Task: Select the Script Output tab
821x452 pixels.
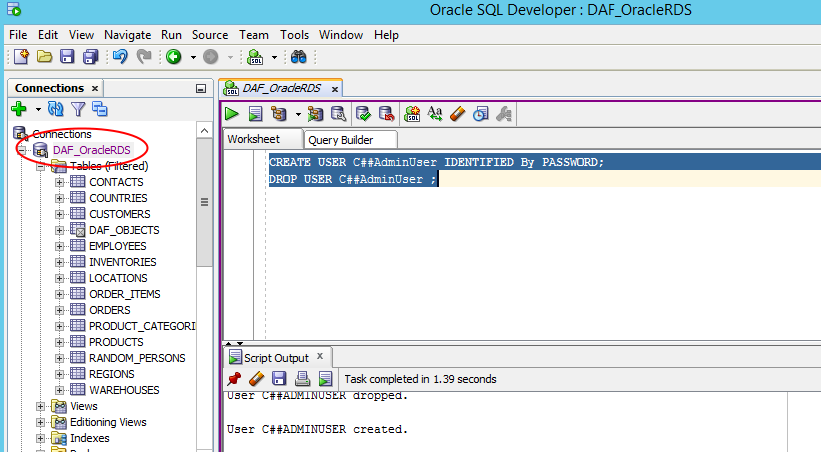Action: [x=276, y=358]
